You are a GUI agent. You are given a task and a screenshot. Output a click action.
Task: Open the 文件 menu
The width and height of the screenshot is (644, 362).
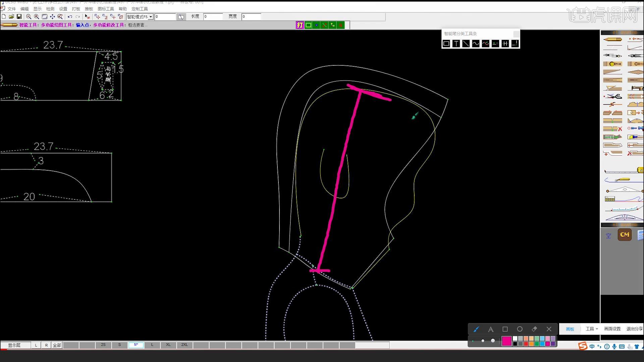pyautogui.click(x=11, y=9)
